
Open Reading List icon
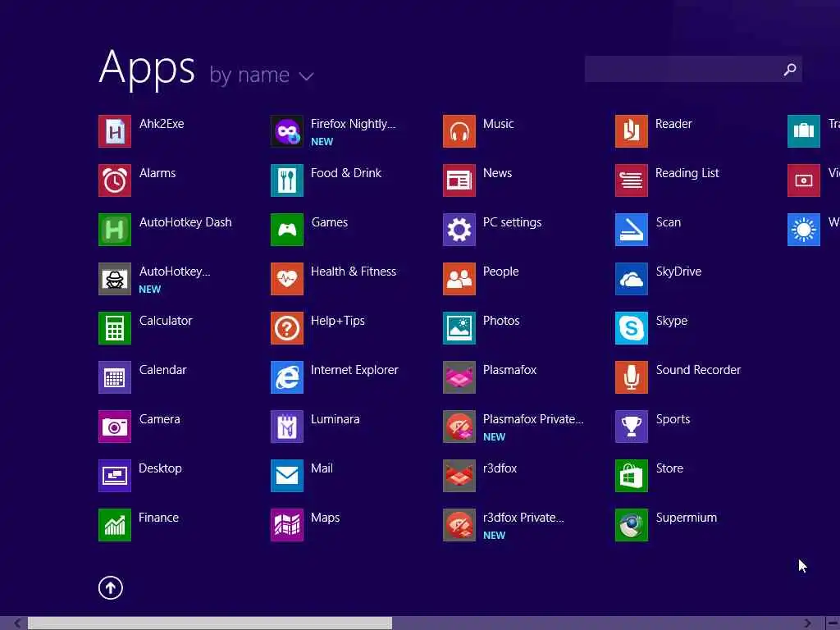pyautogui.click(x=632, y=180)
